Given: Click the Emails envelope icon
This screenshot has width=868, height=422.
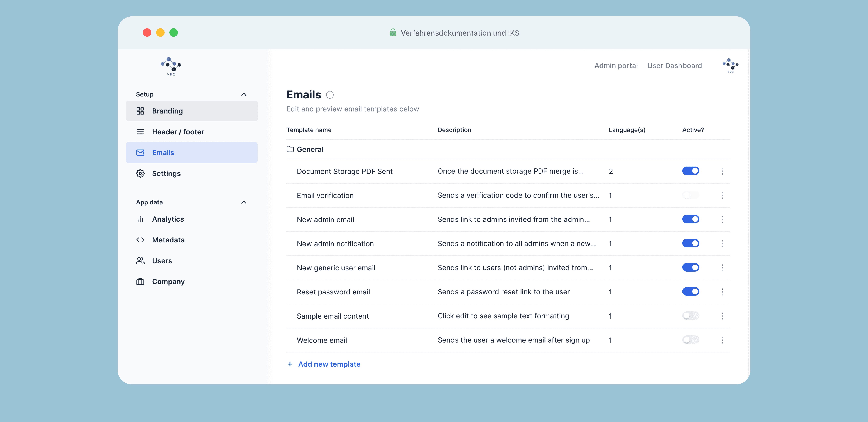Looking at the screenshot, I should point(140,153).
